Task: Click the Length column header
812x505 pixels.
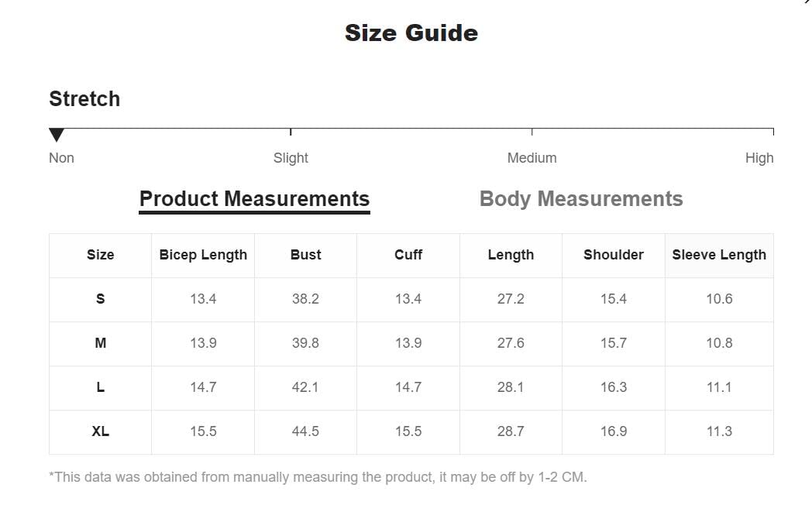Action: pos(511,255)
